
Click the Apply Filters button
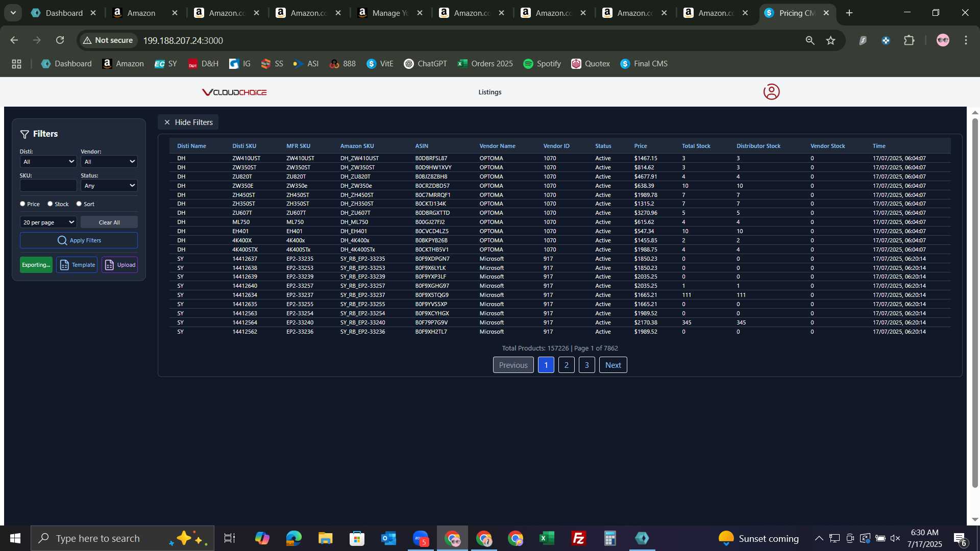tap(79, 240)
